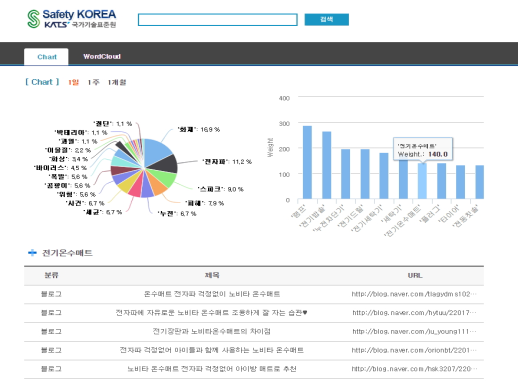This screenshot has height=392, width=519.
Task: Click the '곰팡이' 5.6% pie label
Action: pos(67,185)
